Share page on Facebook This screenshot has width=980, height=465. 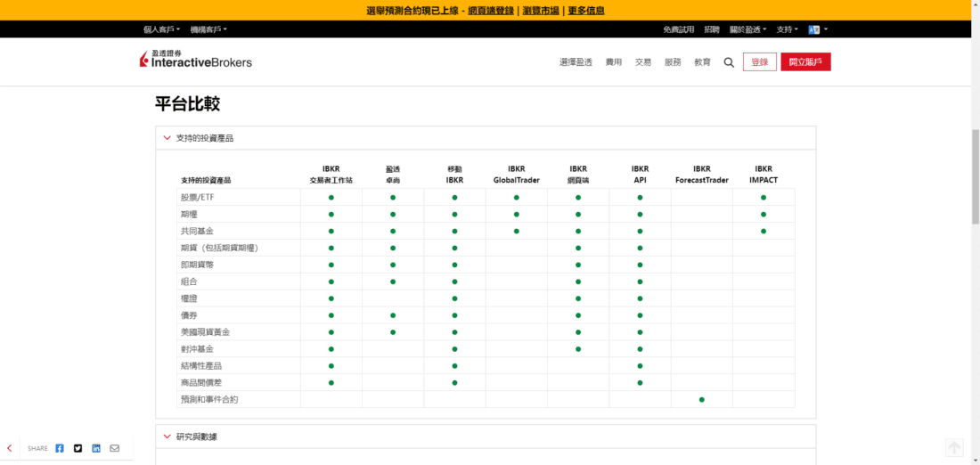(x=60, y=448)
